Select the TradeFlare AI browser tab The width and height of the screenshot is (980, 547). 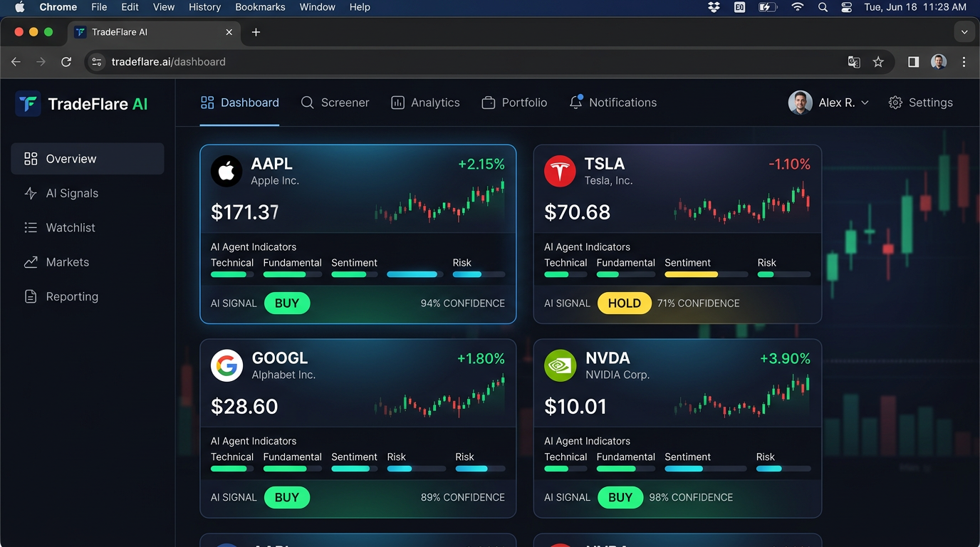(153, 32)
